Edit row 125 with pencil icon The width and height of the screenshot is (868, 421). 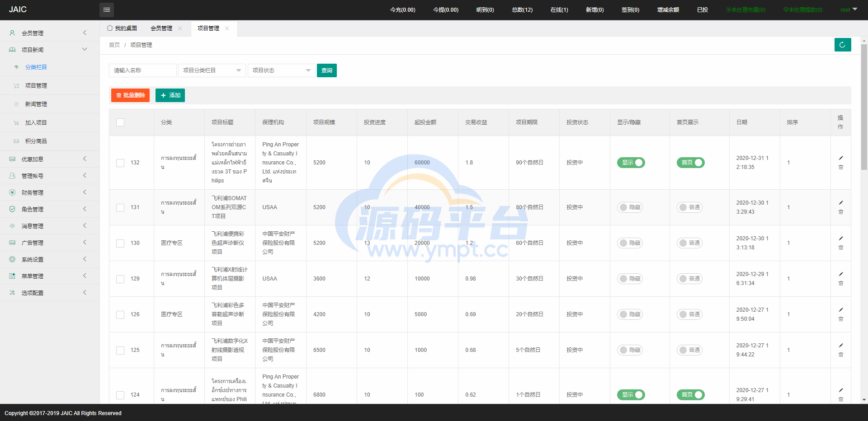point(841,345)
